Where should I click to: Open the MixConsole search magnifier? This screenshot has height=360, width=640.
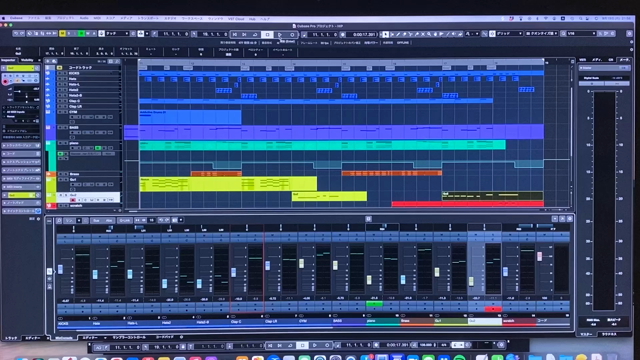point(59,220)
